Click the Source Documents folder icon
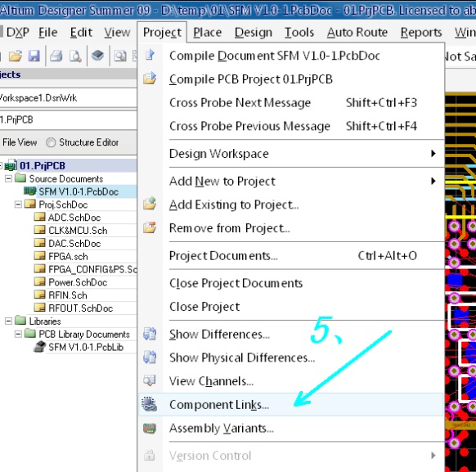476x472 pixels. (20, 178)
